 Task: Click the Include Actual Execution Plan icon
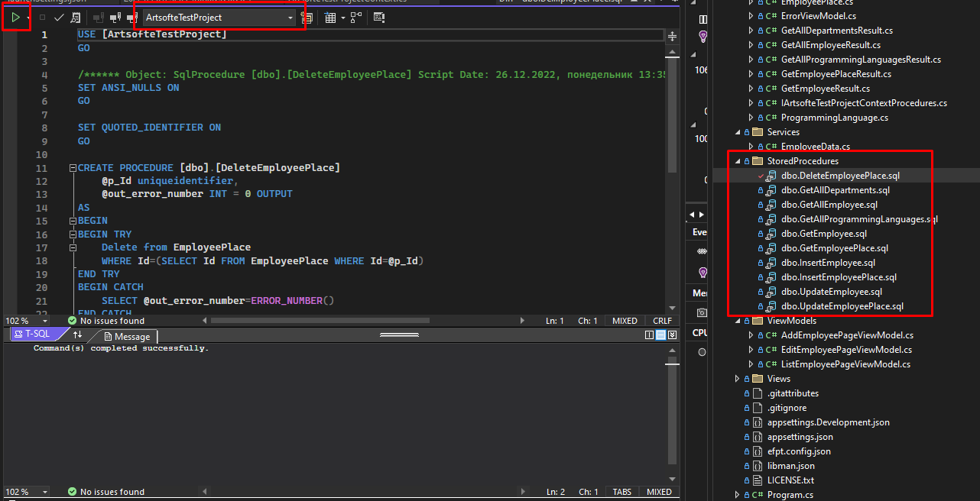(356, 17)
